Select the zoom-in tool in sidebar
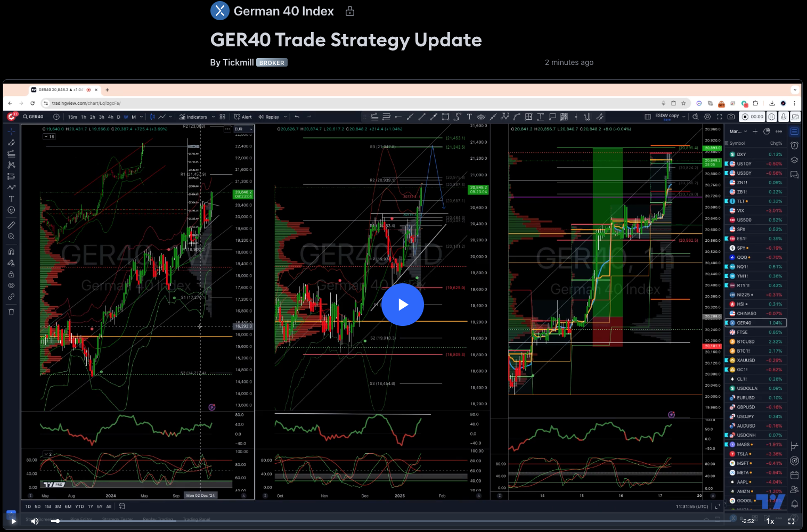The image size is (807, 532). coord(11,236)
